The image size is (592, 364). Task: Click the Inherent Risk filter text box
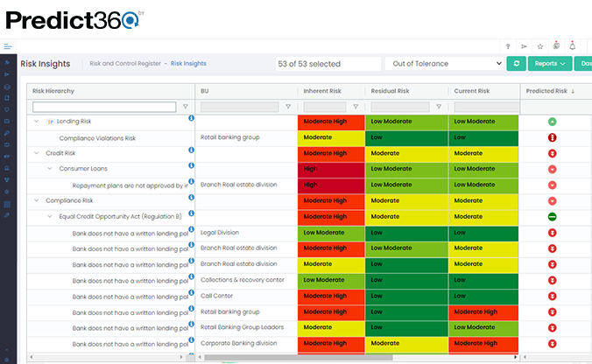pyautogui.click(x=325, y=107)
